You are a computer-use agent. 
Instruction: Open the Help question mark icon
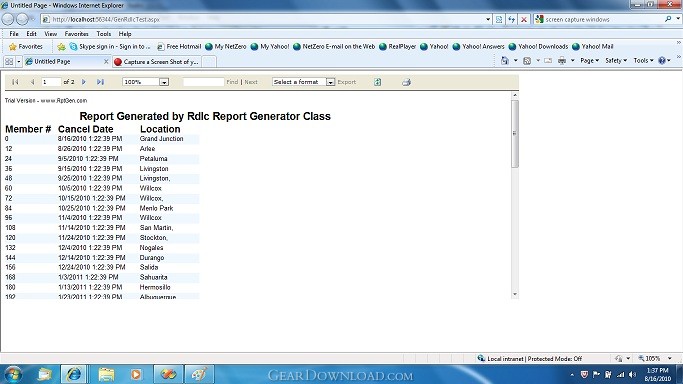(x=662, y=61)
